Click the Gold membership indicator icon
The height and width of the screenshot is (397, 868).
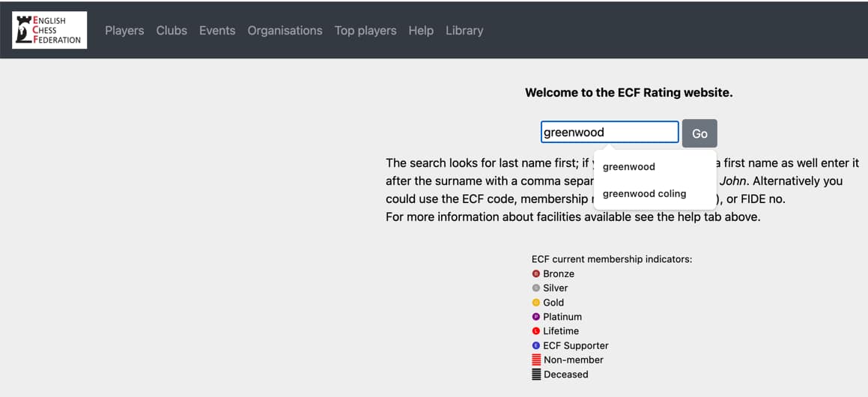click(x=536, y=303)
